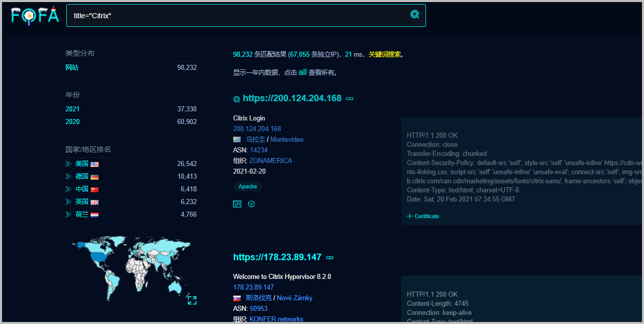Click the Slovakia flag icon
Viewport: 644px width, 324px height.
point(237,298)
